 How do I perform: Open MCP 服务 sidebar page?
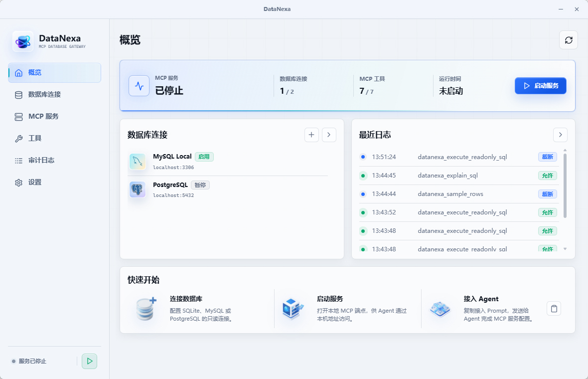click(55, 117)
